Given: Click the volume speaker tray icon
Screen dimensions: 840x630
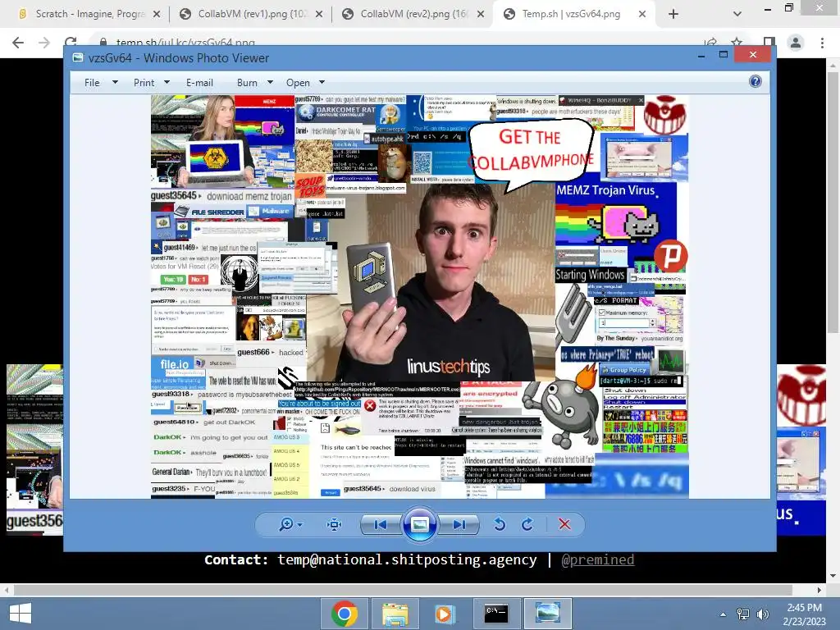Looking at the screenshot, I should 763,614.
